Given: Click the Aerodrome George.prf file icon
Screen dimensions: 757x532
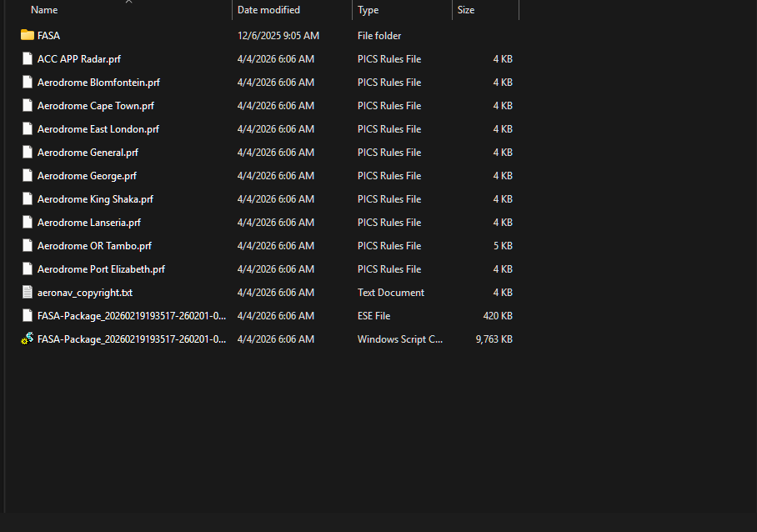Looking at the screenshot, I should (x=28, y=176).
